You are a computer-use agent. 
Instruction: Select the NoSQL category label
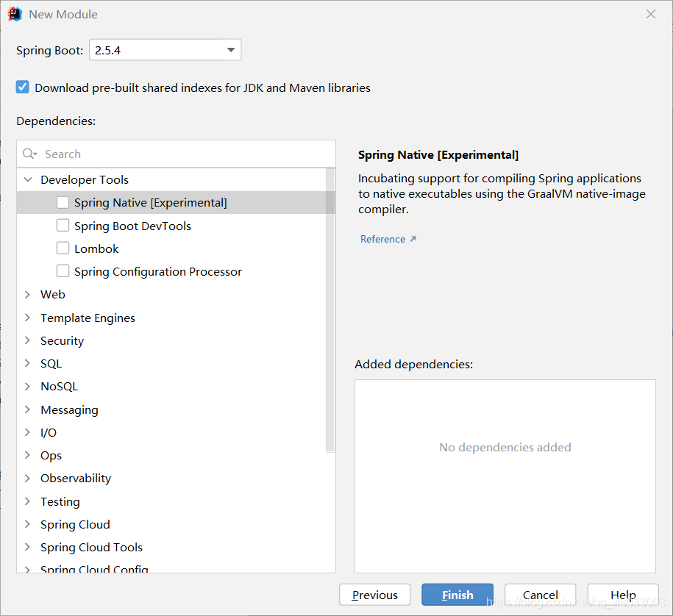point(60,386)
